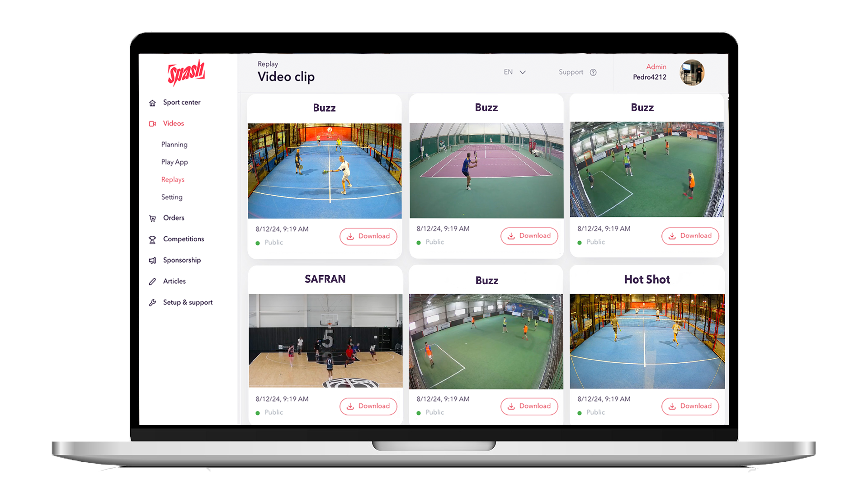The width and height of the screenshot is (868, 488).
Task: Click the Competitions sidebar icon
Action: pos(151,239)
